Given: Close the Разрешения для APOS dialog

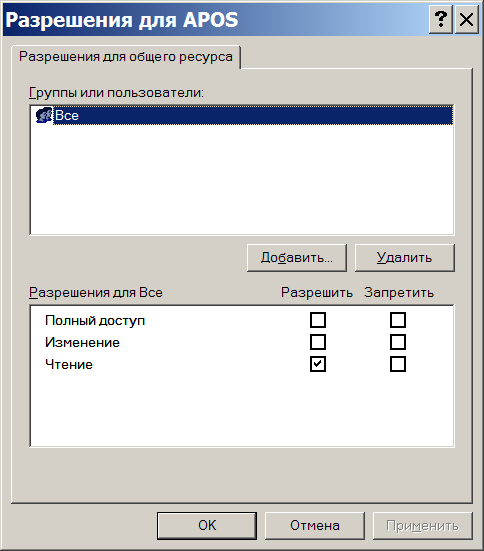Looking at the screenshot, I should pyautogui.click(x=466, y=20).
